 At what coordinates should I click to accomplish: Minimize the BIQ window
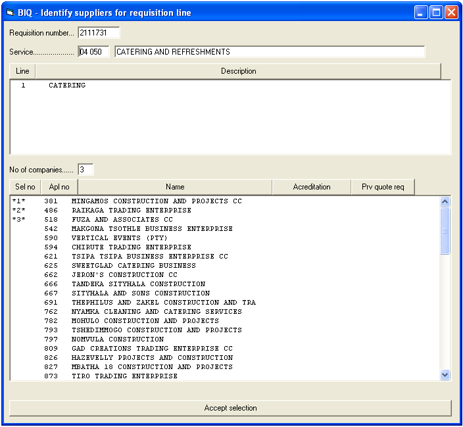pyautogui.click(x=421, y=13)
